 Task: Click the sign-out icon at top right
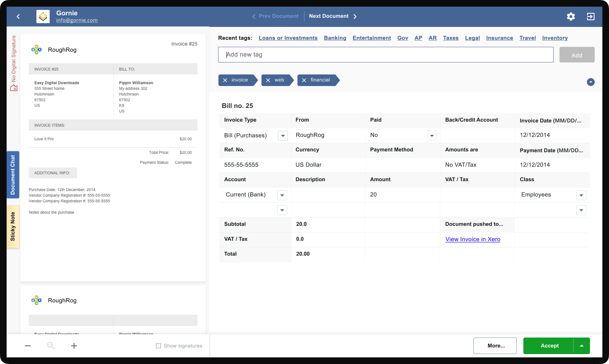tap(591, 17)
